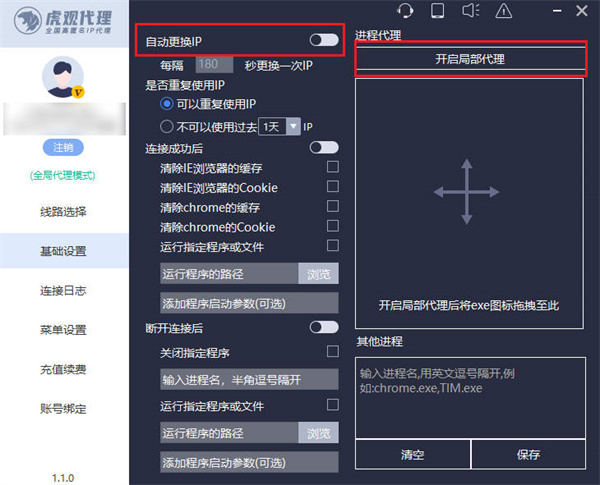Open 线路选择 in the sidebar
The image size is (600, 485).
click(x=64, y=212)
